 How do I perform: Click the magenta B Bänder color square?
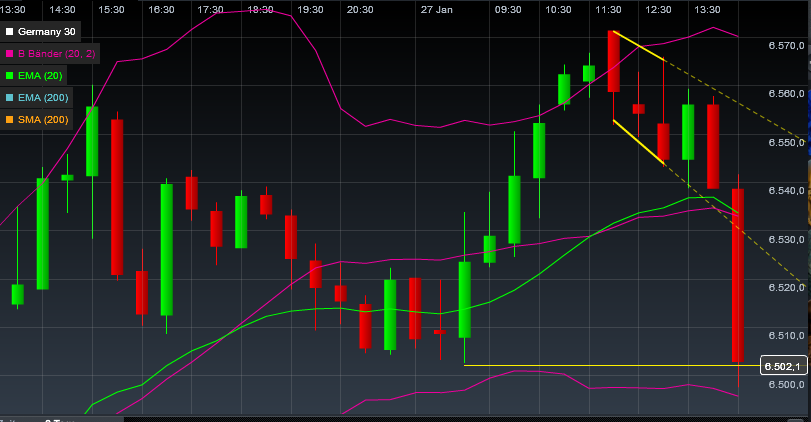[9, 54]
